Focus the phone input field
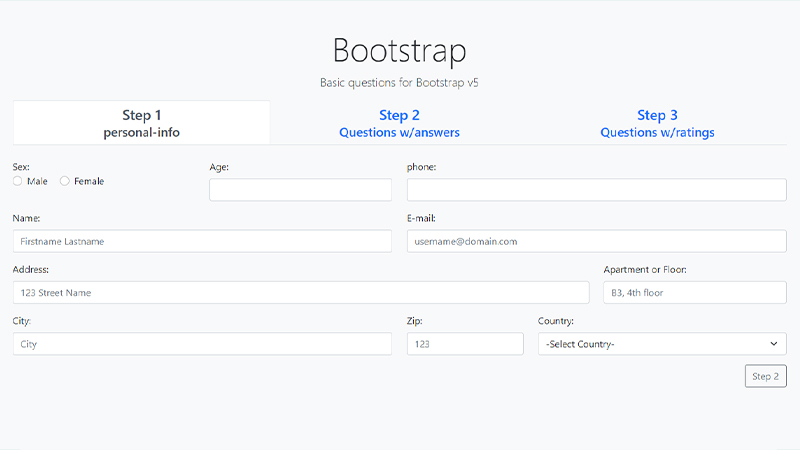 (x=596, y=190)
